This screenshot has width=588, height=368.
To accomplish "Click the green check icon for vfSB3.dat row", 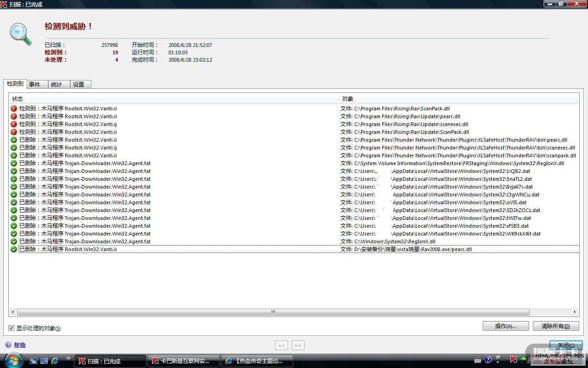I will 14,226.
